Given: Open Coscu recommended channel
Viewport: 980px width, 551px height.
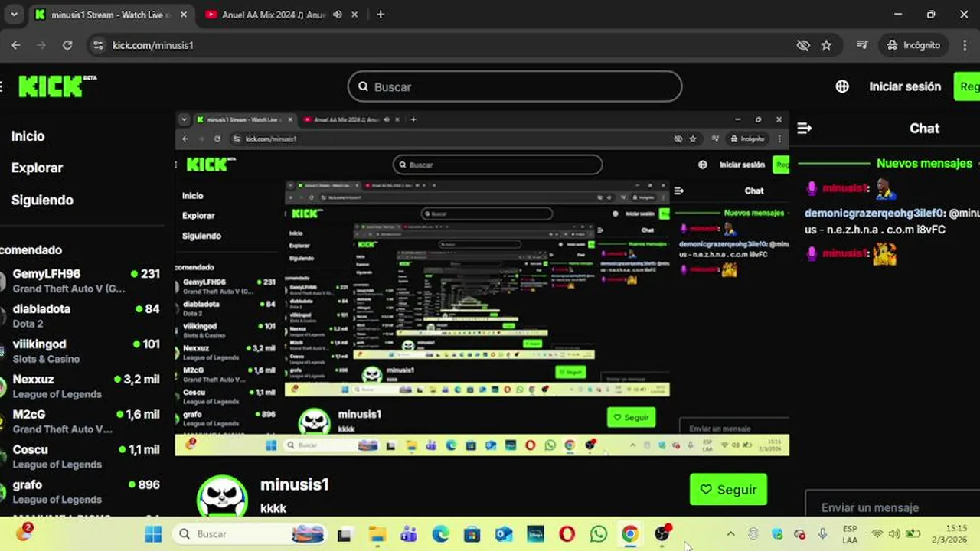Looking at the screenshot, I should (x=82, y=456).
